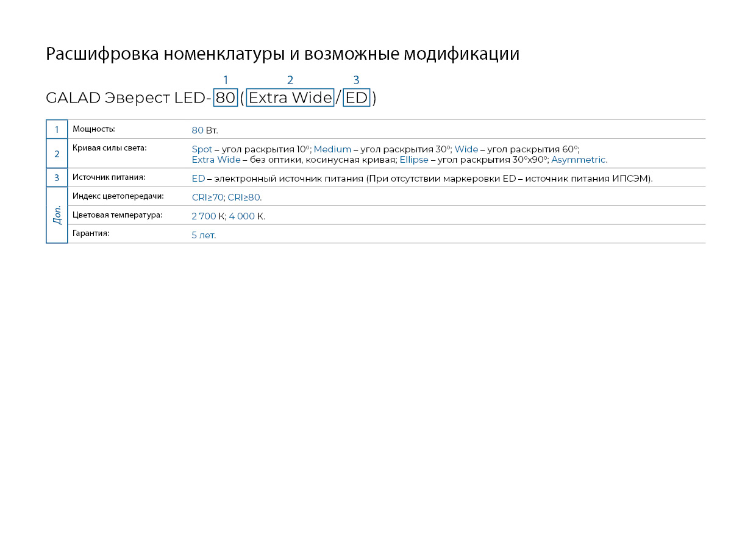
Task: Click the boxed "ED" in the product name
Action: (x=357, y=98)
